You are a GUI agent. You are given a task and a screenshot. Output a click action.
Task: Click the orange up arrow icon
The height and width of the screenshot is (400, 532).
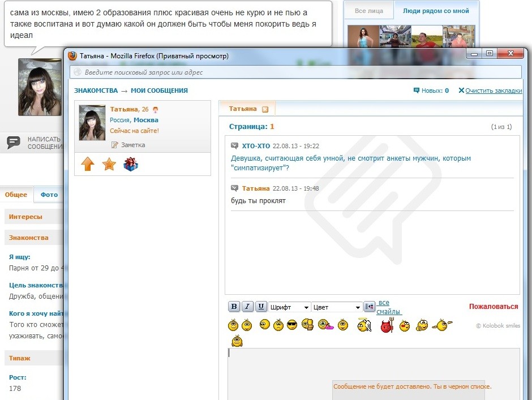click(x=87, y=164)
